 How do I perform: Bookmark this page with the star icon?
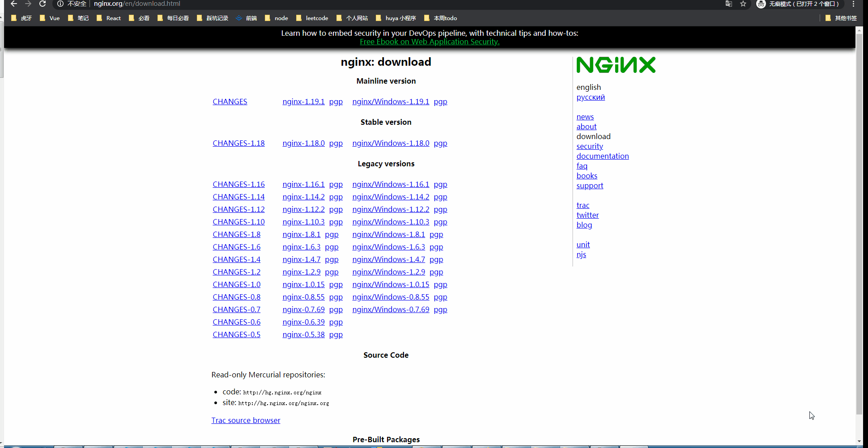(743, 4)
